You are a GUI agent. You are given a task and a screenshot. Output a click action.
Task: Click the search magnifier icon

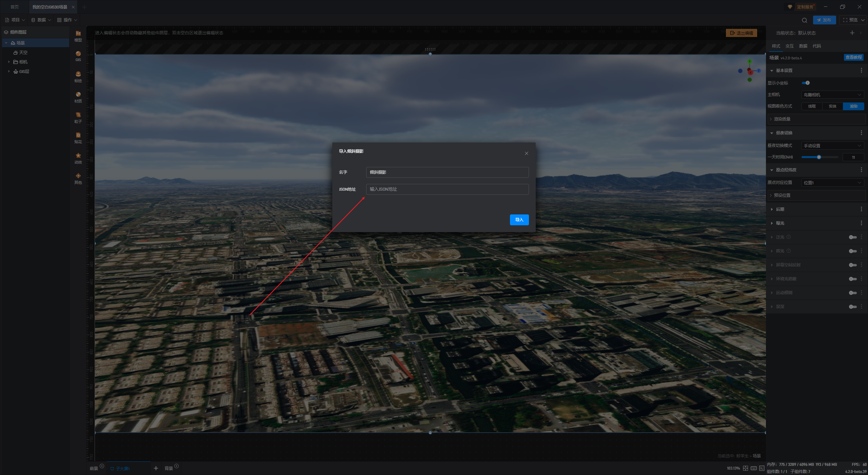pyautogui.click(x=804, y=20)
